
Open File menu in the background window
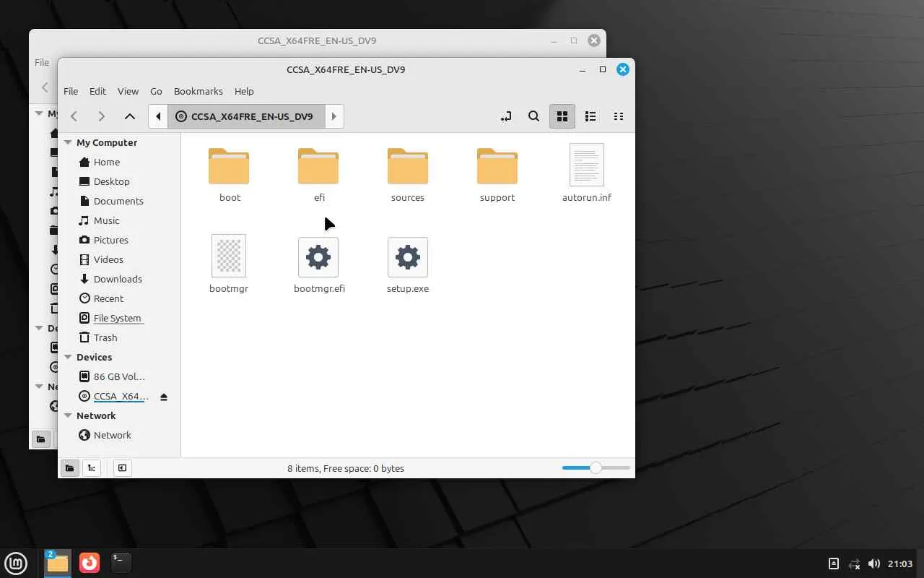point(42,62)
